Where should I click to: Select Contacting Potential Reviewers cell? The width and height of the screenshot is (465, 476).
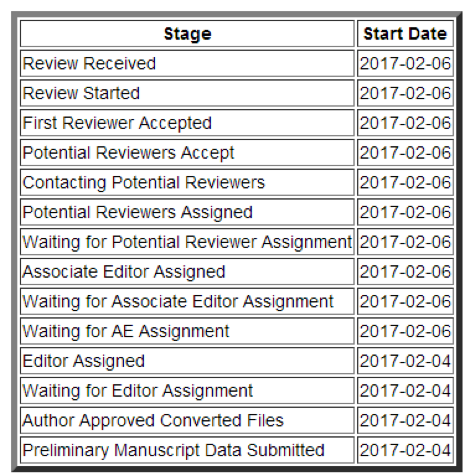144,182
